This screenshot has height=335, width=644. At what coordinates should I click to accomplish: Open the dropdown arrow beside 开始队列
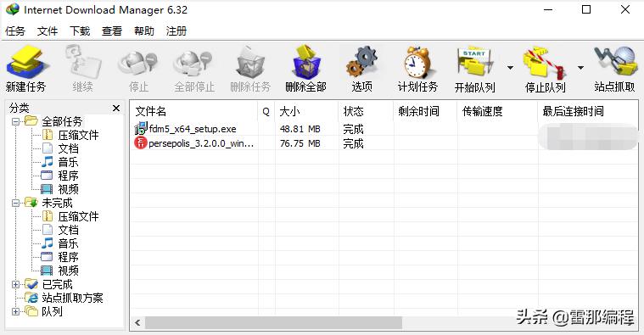pyautogui.click(x=510, y=68)
